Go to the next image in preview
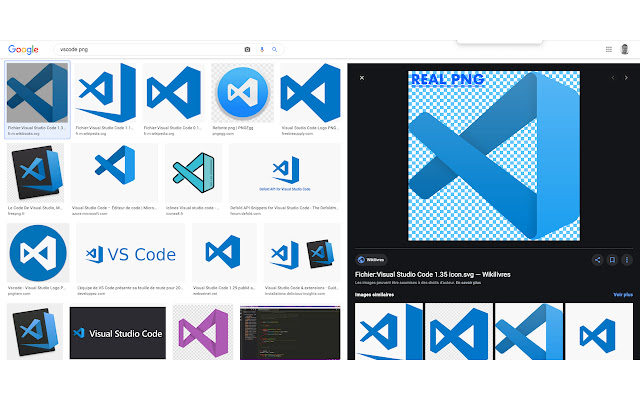This screenshot has height=400, width=640. click(626, 78)
